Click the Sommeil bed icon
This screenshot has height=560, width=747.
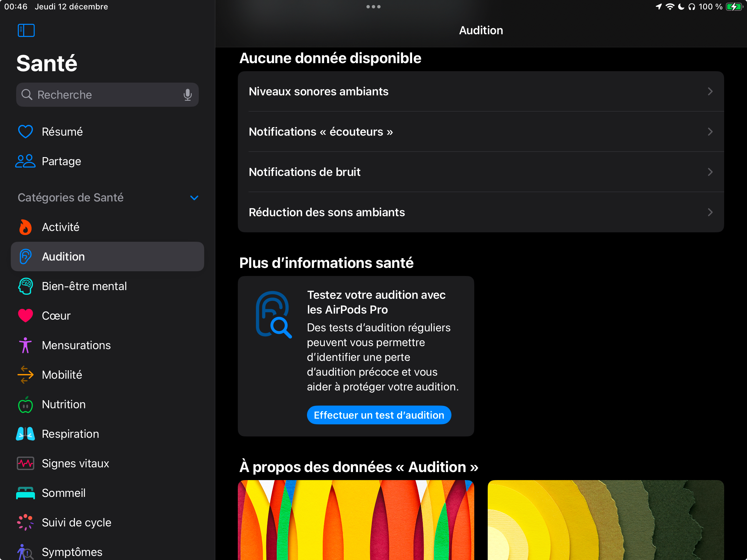(x=25, y=493)
